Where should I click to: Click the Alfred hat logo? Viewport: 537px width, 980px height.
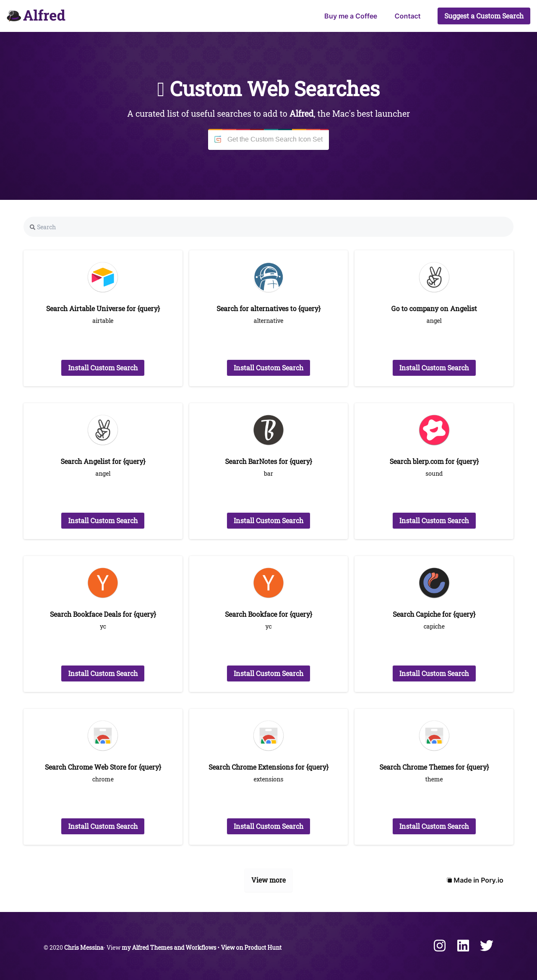click(x=14, y=16)
